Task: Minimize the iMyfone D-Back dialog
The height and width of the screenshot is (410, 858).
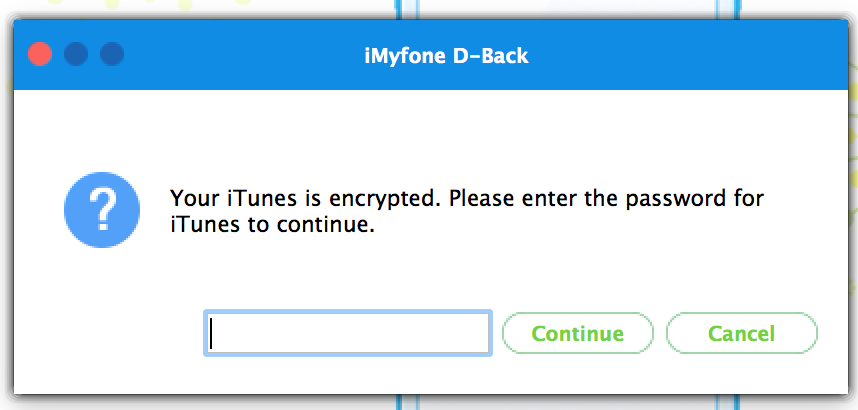Action: pyautogui.click(x=76, y=54)
